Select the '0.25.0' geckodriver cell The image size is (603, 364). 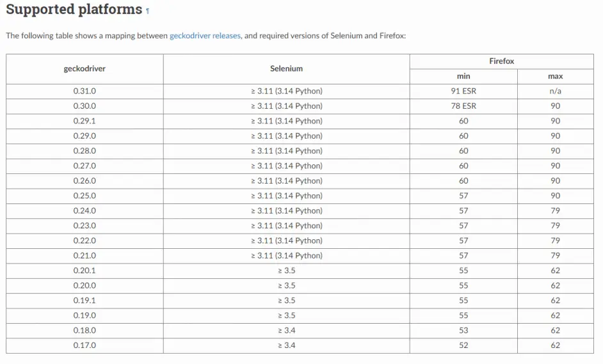84,196
